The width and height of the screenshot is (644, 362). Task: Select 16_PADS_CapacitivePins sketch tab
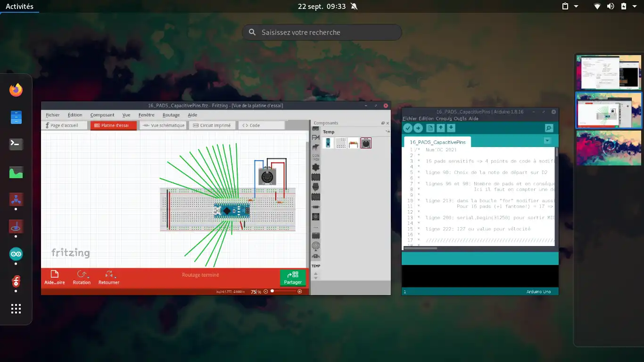pyautogui.click(x=437, y=142)
